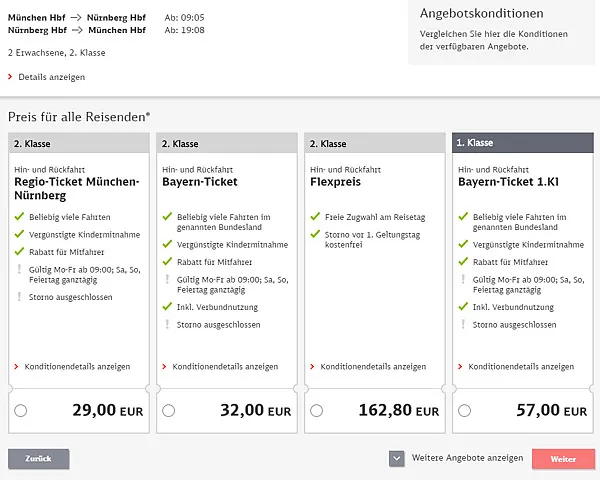Open Konditionendetails for Bayern-Ticket 1.Kl
The height and width of the screenshot is (480, 600).
(521, 367)
